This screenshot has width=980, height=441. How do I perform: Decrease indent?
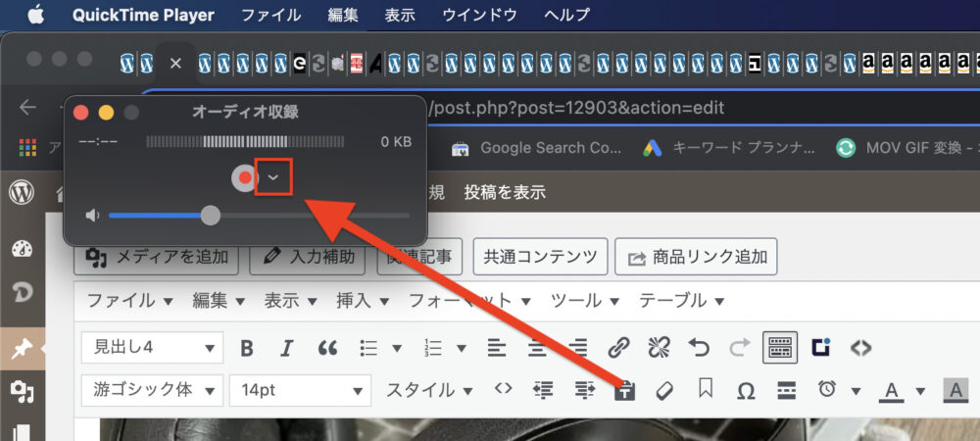[x=543, y=390]
